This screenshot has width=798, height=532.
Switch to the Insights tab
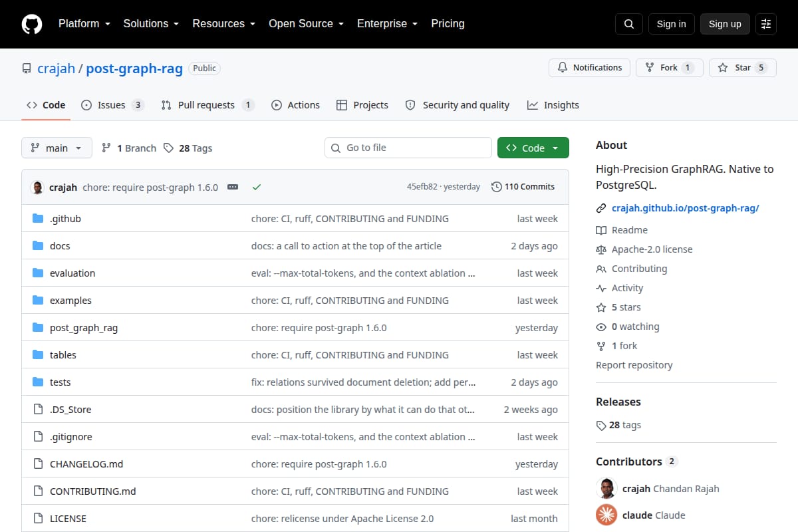pyautogui.click(x=553, y=105)
